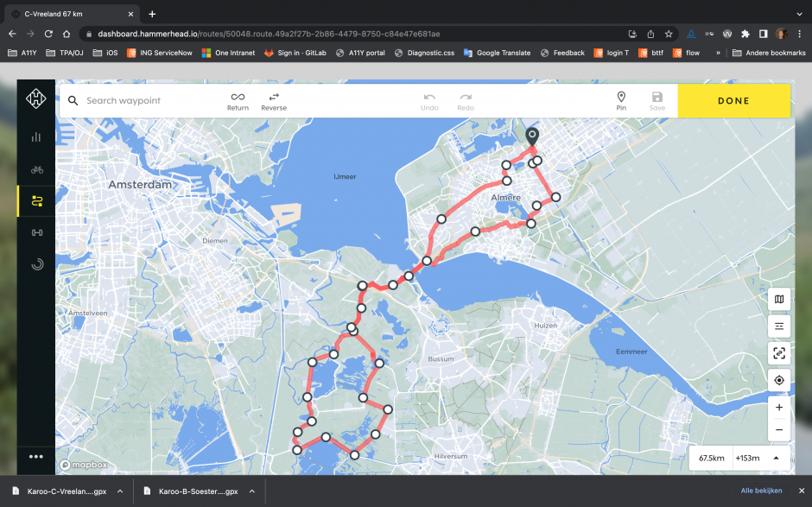
Task: Open the workouts dumbbell sidebar icon
Action: [36, 232]
